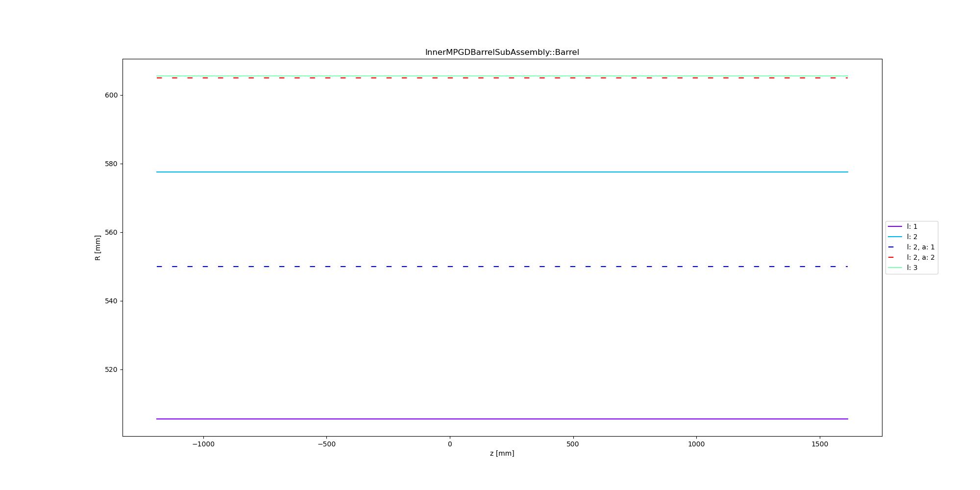
Task: Click the 'z [mm]' x-axis label
Action: coord(502,453)
